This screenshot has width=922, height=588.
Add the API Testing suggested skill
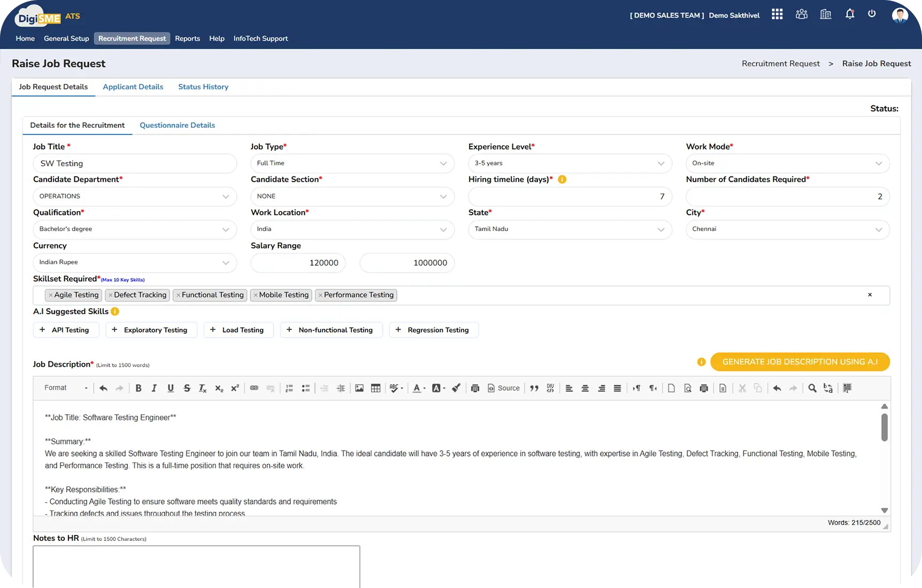(x=66, y=330)
